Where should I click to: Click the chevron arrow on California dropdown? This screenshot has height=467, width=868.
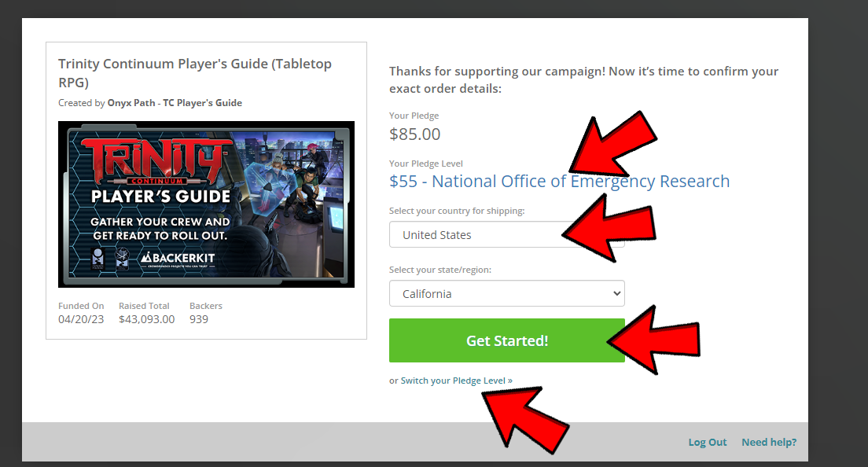tap(615, 294)
